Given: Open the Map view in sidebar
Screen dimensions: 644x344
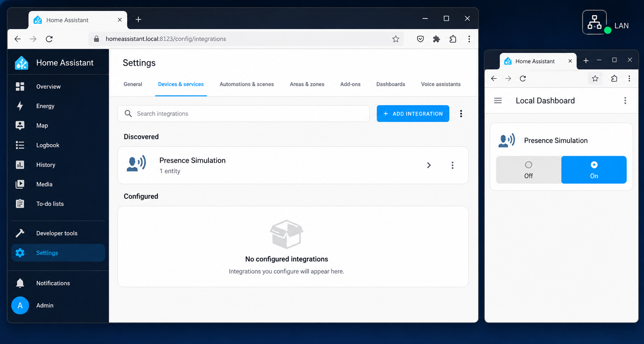Looking at the screenshot, I should pyautogui.click(x=58, y=125).
